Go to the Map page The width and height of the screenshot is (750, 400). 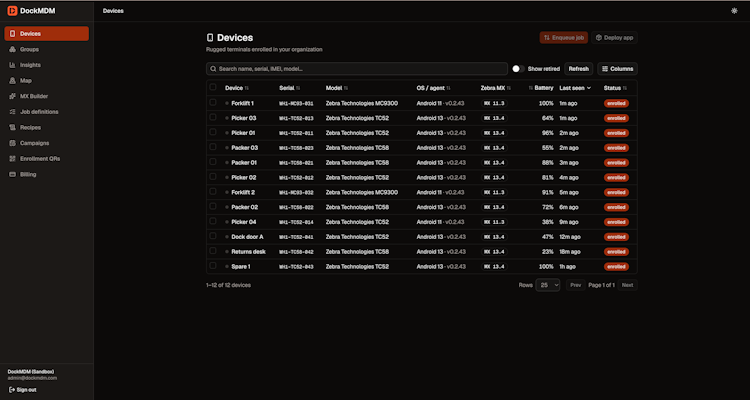pos(46,80)
